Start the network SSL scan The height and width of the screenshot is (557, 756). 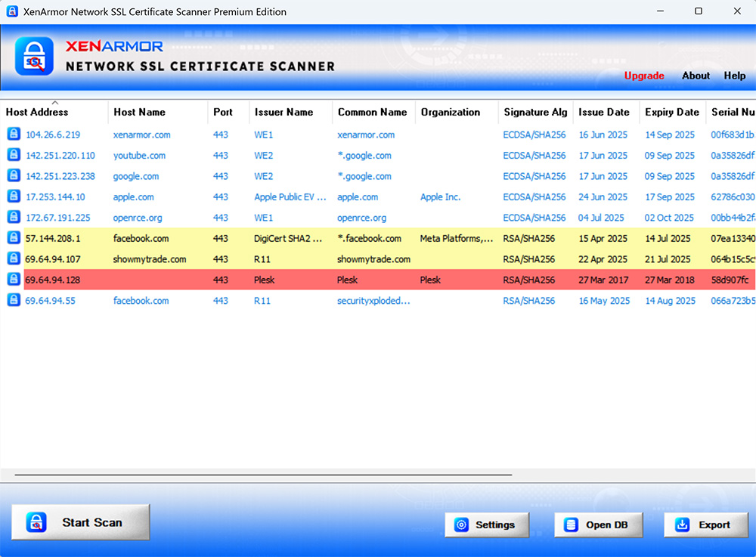(x=81, y=522)
